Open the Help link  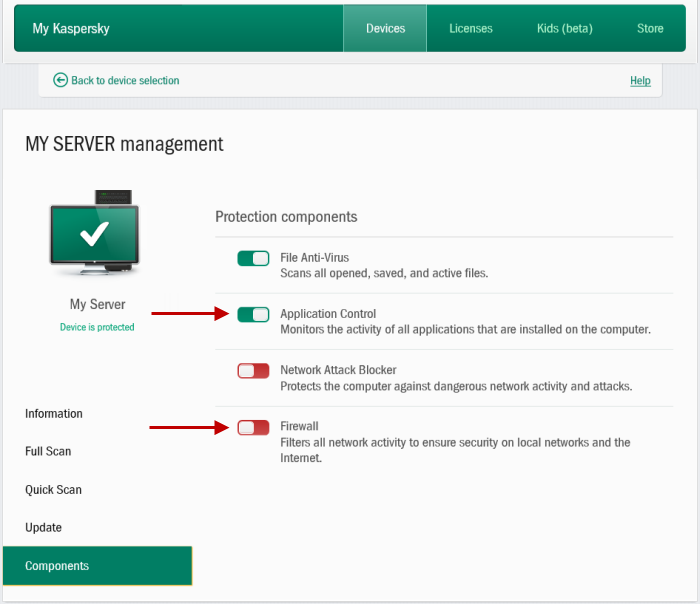(x=640, y=81)
